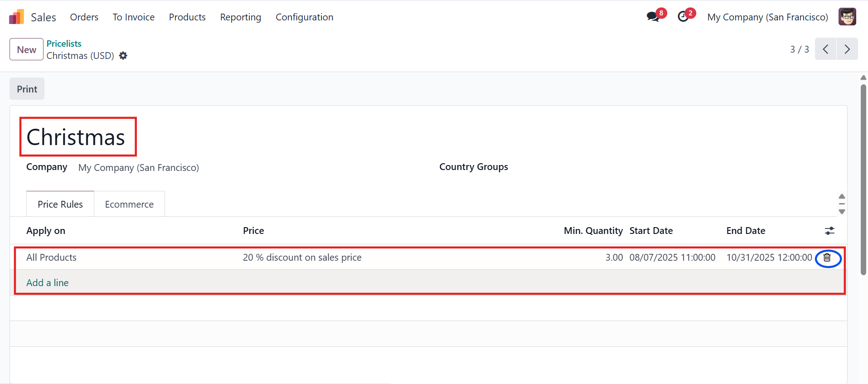Screen dimensions: 868x384
Task: Switch to the Ecommerce tab
Action: pyautogui.click(x=129, y=204)
